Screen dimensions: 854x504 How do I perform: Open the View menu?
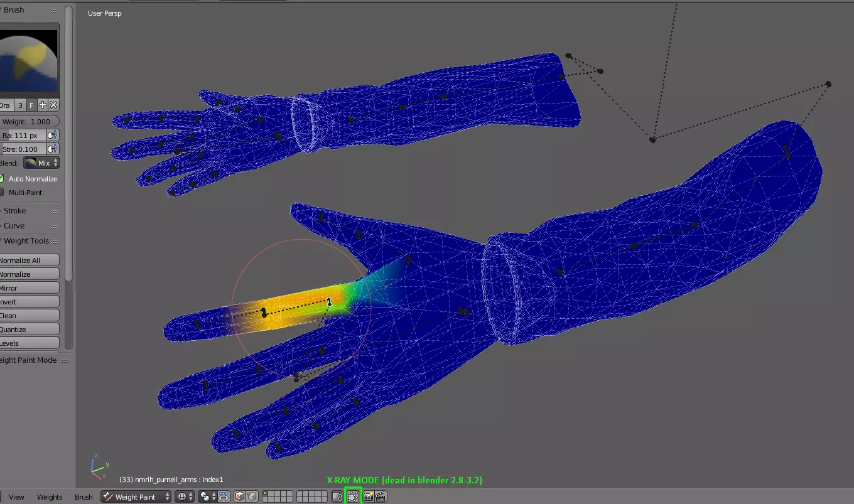pyautogui.click(x=17, y=497)
